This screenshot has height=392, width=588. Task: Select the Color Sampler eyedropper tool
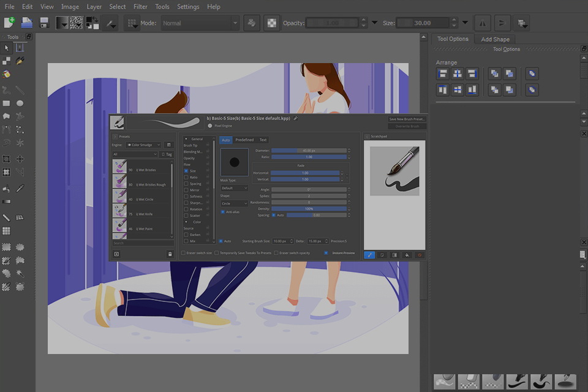point(20,187)
